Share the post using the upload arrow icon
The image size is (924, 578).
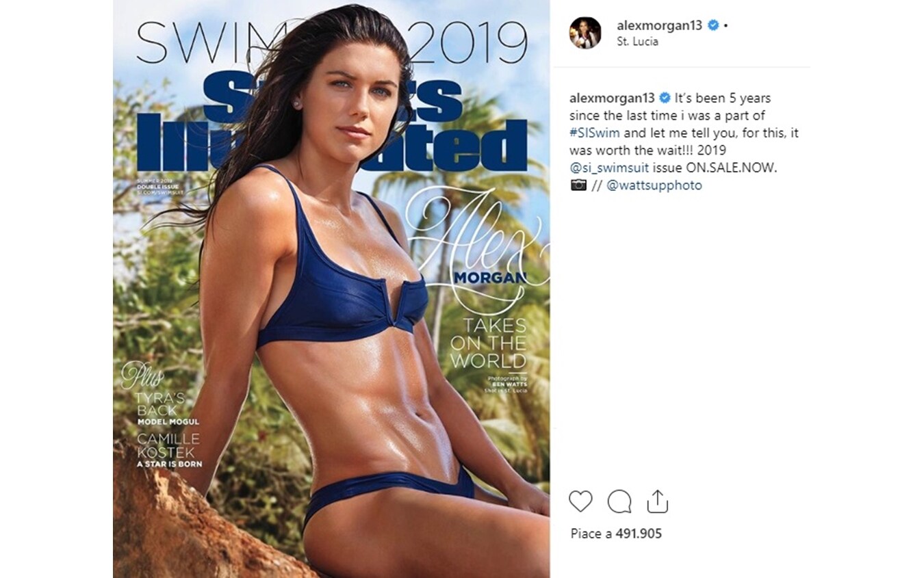[657, 501]
